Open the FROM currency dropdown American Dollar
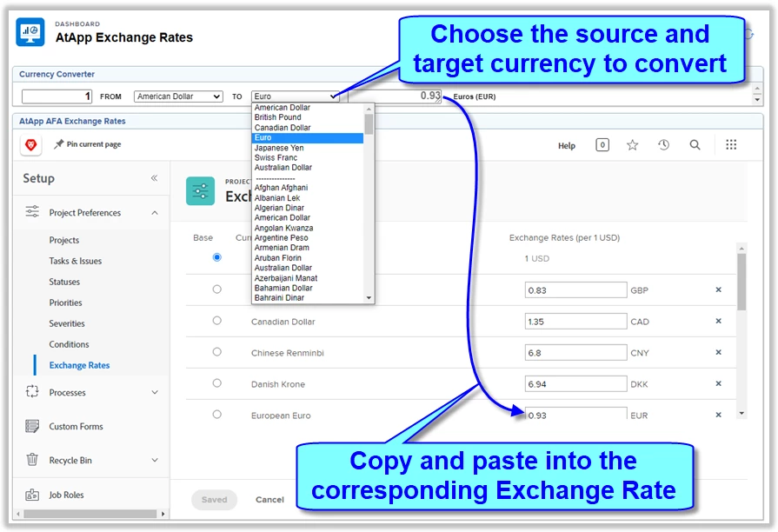778x532 pixels. 178,96
